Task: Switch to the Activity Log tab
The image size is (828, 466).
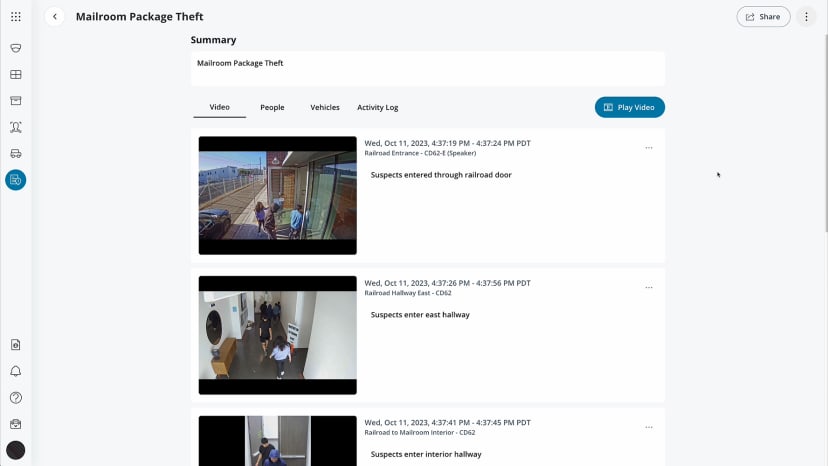Action: coord(378,107)
